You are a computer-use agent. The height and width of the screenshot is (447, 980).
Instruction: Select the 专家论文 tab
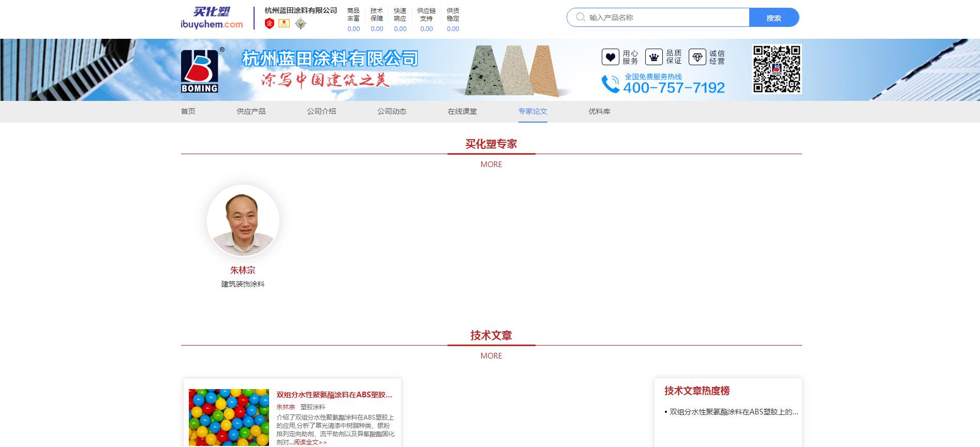click(x=533, y=111)
